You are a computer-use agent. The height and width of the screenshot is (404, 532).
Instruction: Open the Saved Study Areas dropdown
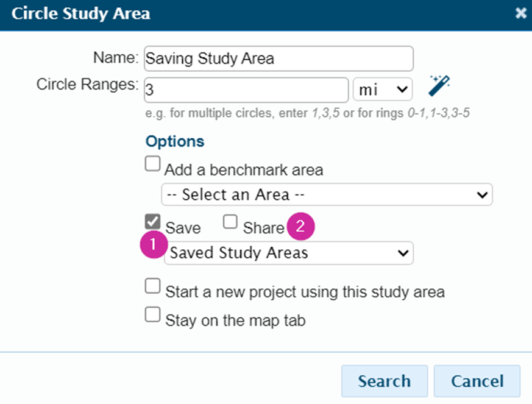coord(288,253)
